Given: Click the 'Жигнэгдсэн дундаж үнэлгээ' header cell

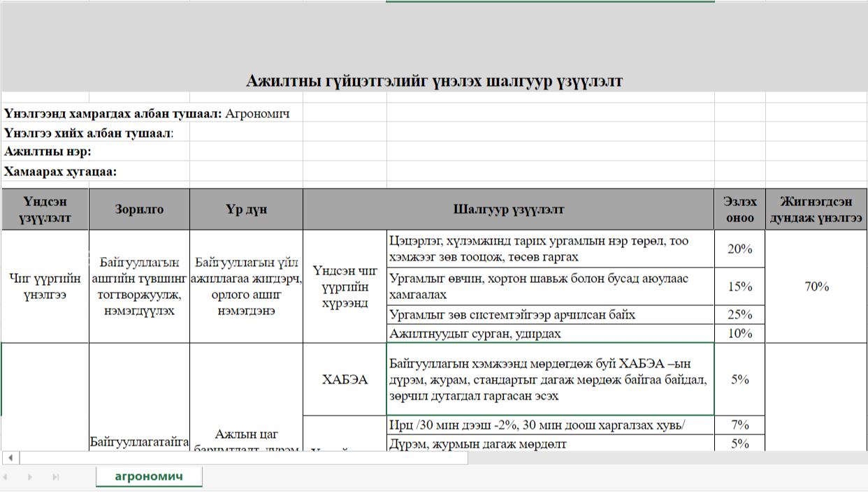Looking at the screenshot, I should pos(816,209).
